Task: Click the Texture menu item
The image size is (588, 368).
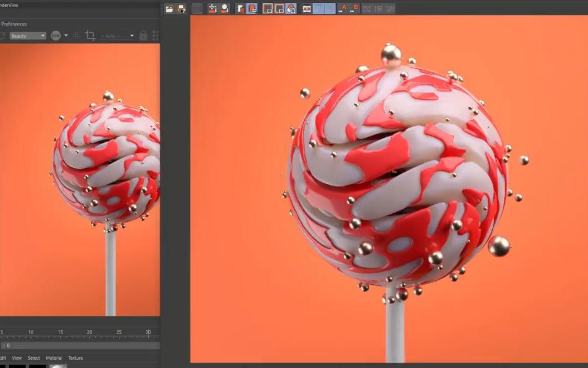Action: (x=75, y=357)
